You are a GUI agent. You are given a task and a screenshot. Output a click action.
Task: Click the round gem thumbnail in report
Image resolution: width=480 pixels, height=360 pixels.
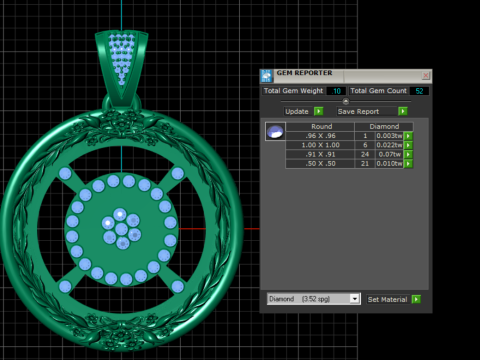pyautogui.click(x=275, y=131)
